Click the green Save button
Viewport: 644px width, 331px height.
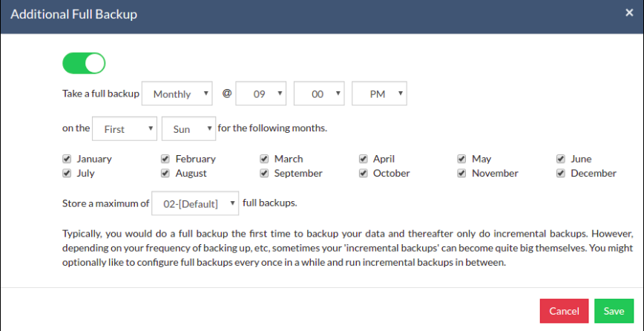(614, 311)
